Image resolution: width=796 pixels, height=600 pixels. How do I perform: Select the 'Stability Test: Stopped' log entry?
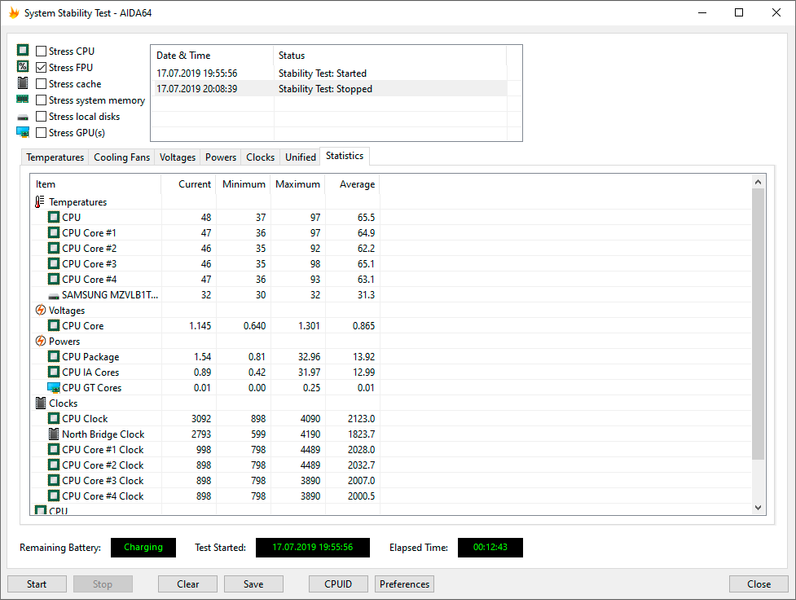click(329, 89)
